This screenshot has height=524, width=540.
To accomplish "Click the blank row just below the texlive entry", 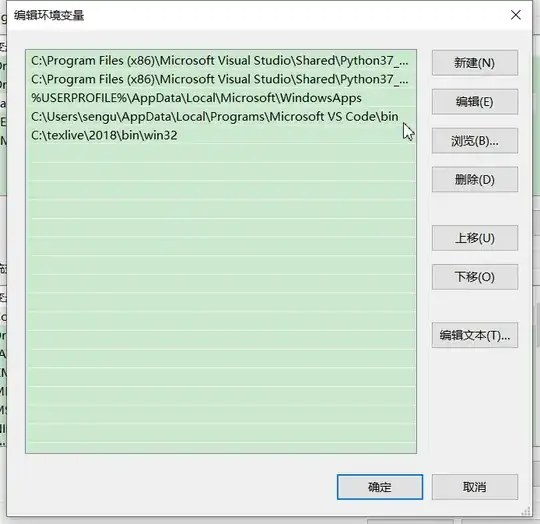I will (221, 154).
